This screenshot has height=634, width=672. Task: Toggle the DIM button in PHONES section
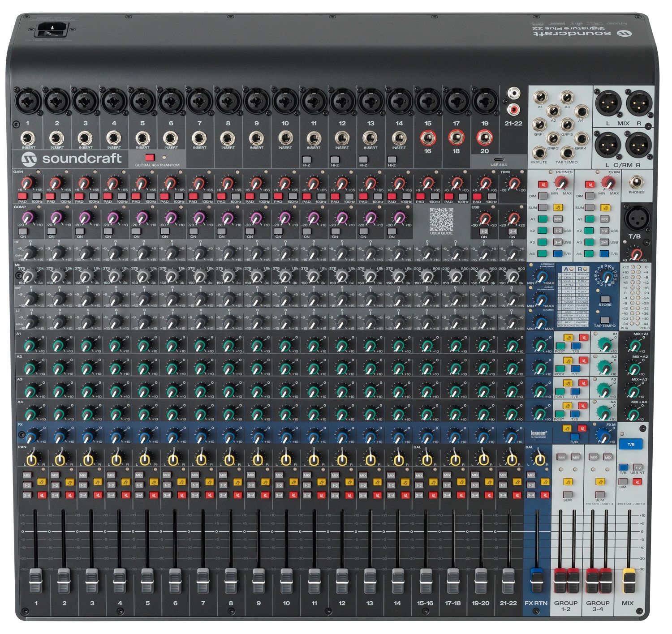pyautogui.click(x=543, y=196)
